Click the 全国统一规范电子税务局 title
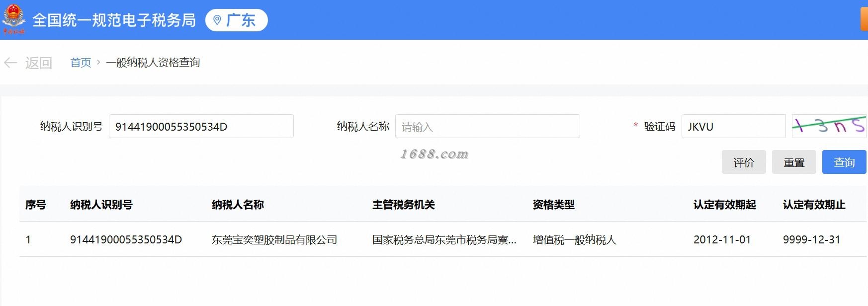 coord(114,20)
